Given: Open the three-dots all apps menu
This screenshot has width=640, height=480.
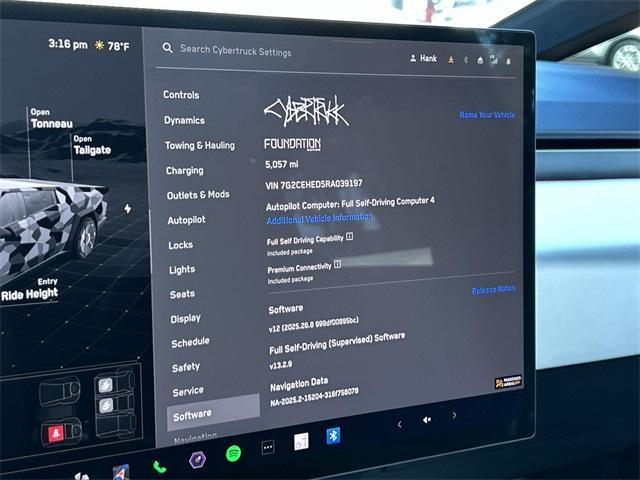Looking at the screenshot, I should (x=267, y=447).
